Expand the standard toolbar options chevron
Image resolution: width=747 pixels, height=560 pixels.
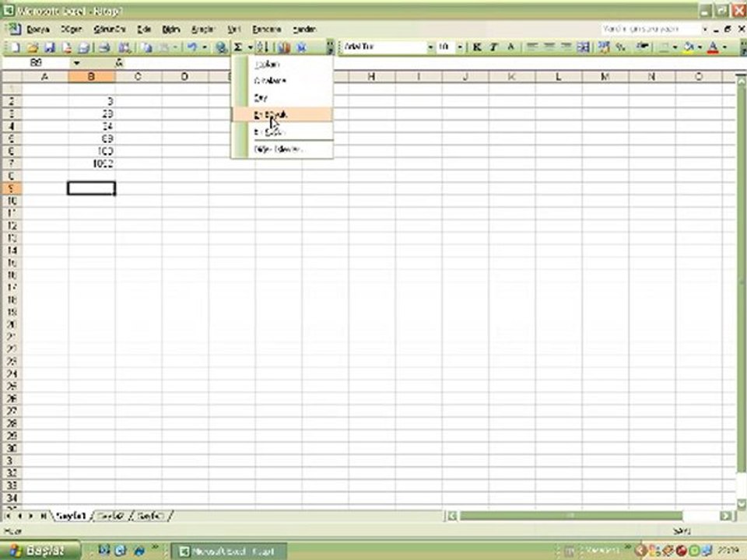tap(330, 47)
